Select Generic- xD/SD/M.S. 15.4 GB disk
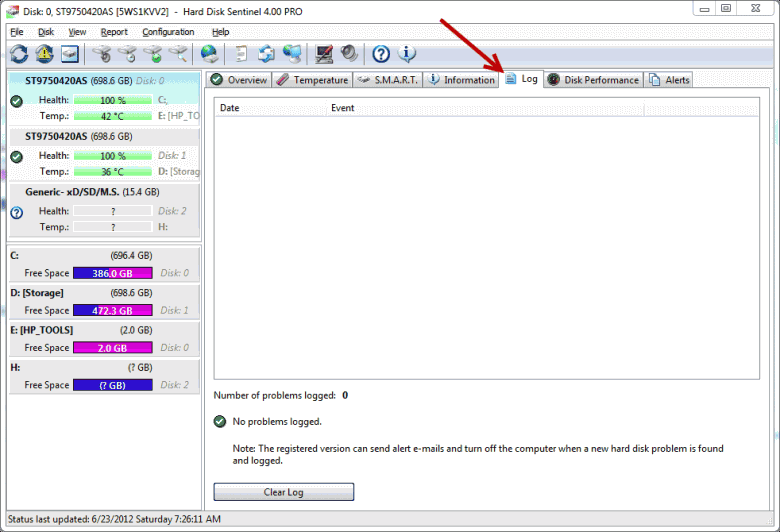 point(104,210)
